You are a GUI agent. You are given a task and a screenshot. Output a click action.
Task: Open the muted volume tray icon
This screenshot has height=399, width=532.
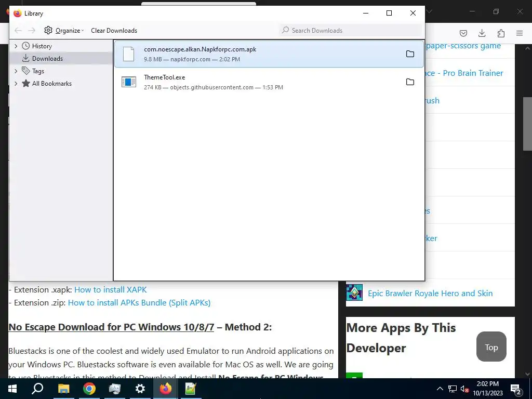pyautogui.click(x=464, y=389)
